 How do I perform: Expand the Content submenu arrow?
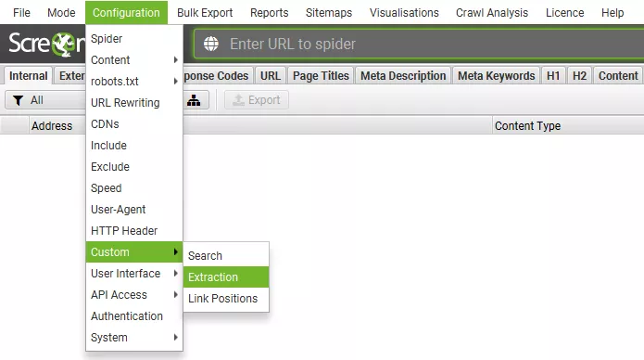tap(176, 59)
